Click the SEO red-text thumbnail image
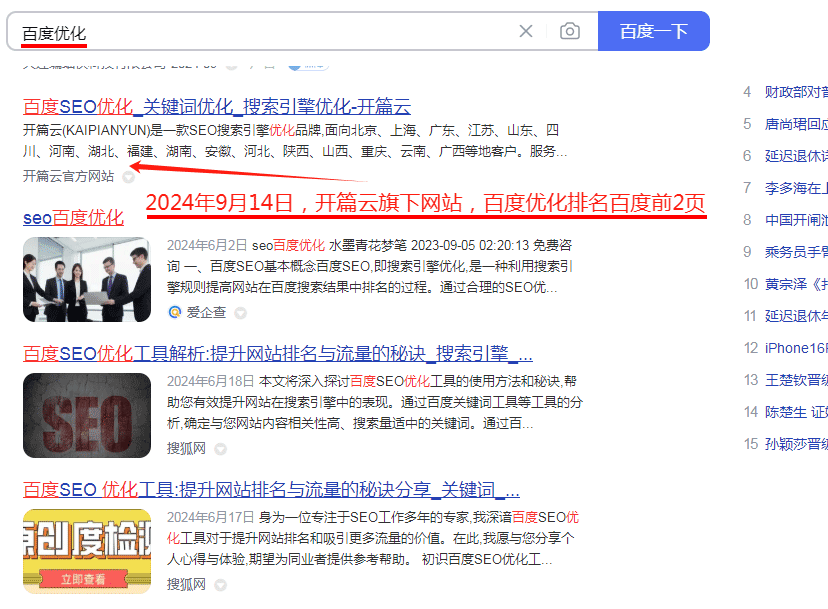Image resolution: width=828 pixels, height=609 pixels. point(86,414)
